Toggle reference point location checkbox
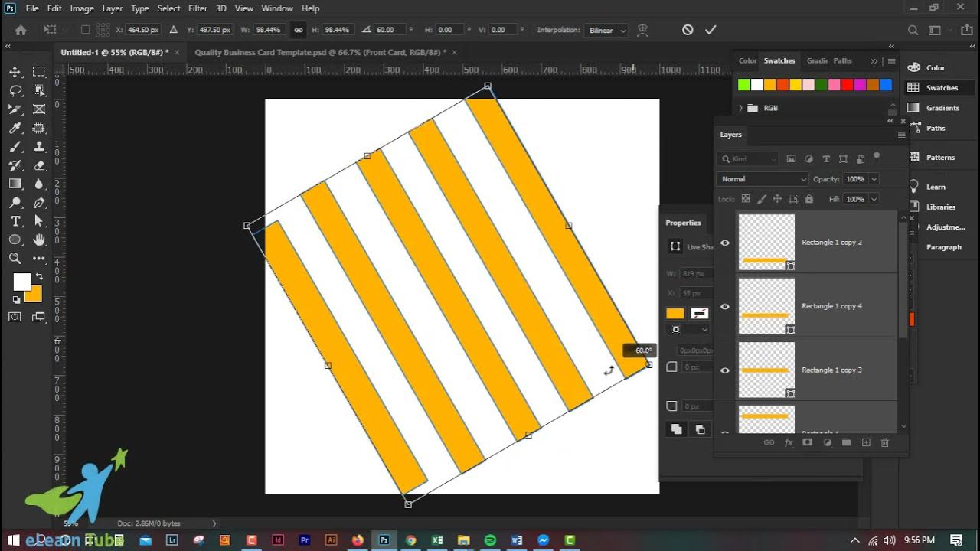980x551 pixels. (x=85, y=30)
